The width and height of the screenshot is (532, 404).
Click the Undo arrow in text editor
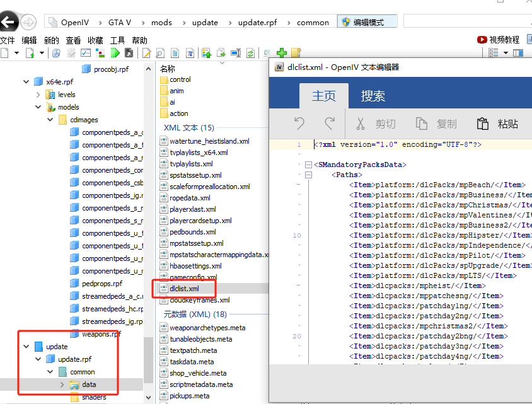pyautogui.click(x=299, y=124)
